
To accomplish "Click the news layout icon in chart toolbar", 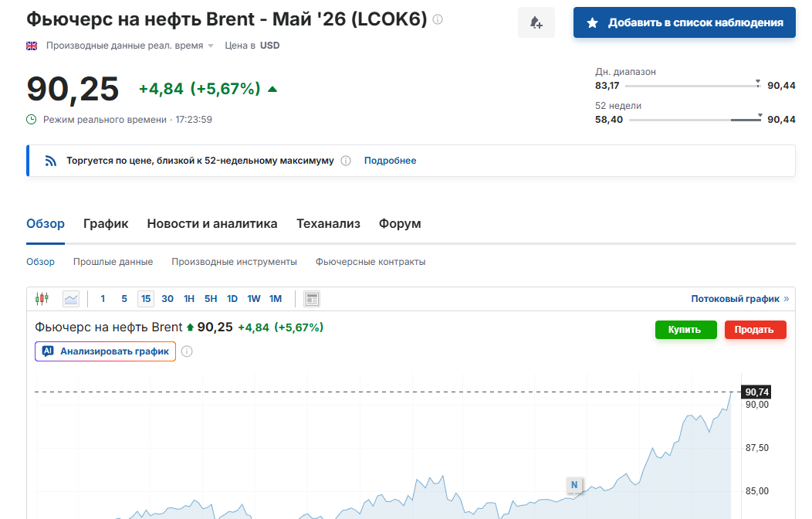I will (312, 299).
